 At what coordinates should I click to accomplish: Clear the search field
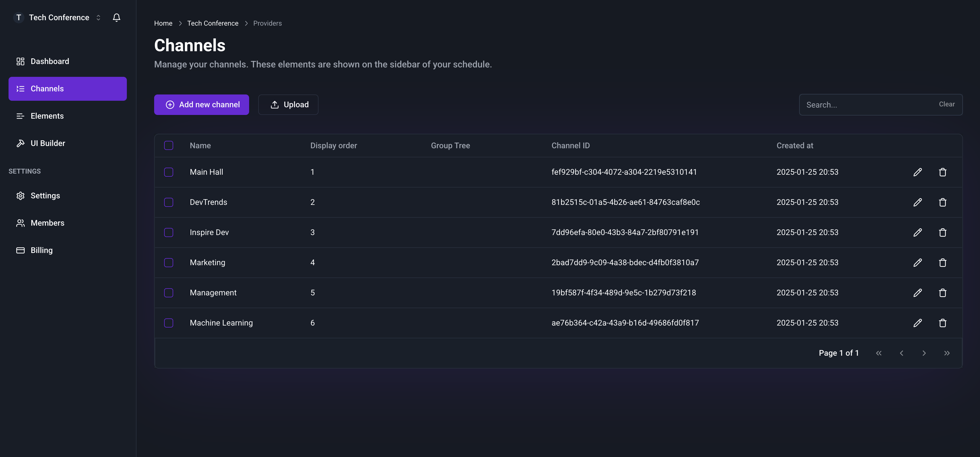[946, 104]
